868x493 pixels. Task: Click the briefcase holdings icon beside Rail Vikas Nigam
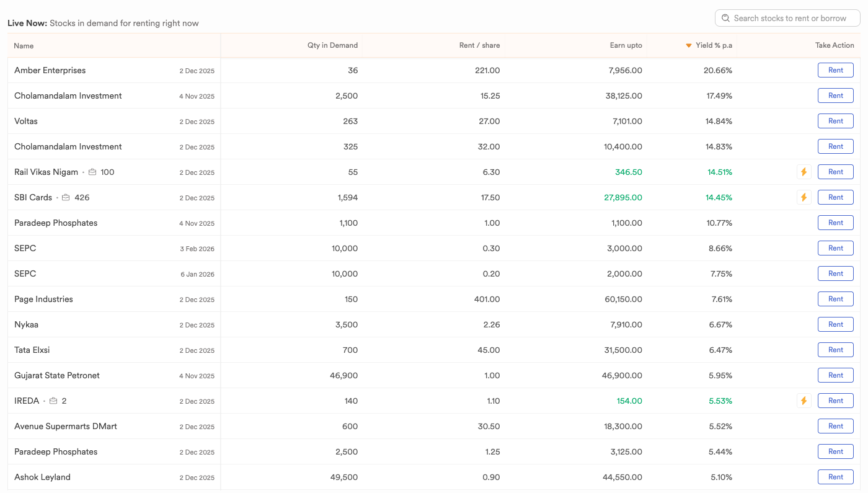(92, 172)
